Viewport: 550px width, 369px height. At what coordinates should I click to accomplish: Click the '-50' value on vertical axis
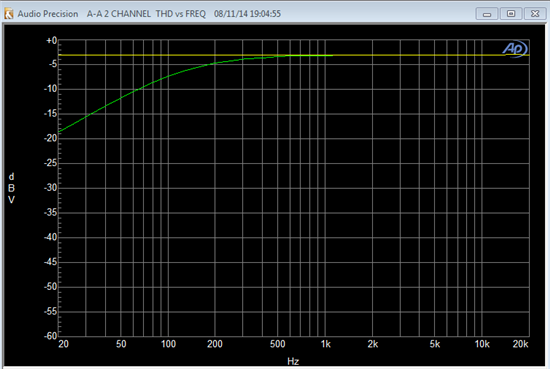tap(51, 287)
